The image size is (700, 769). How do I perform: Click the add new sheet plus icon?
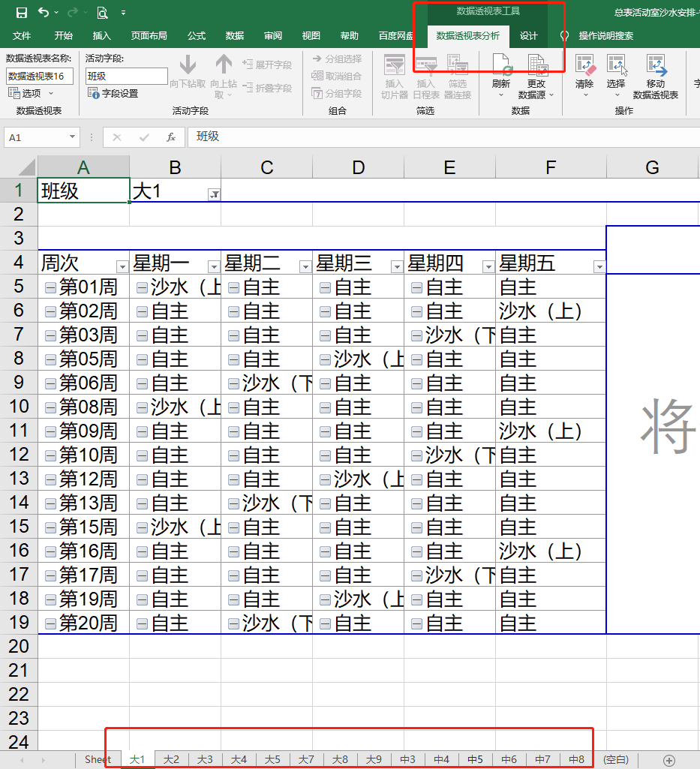point(669,760)
